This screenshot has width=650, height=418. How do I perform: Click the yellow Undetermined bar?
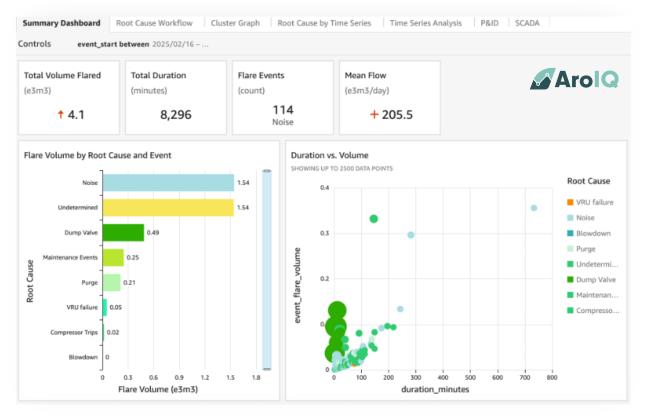[x=167, y=207]
